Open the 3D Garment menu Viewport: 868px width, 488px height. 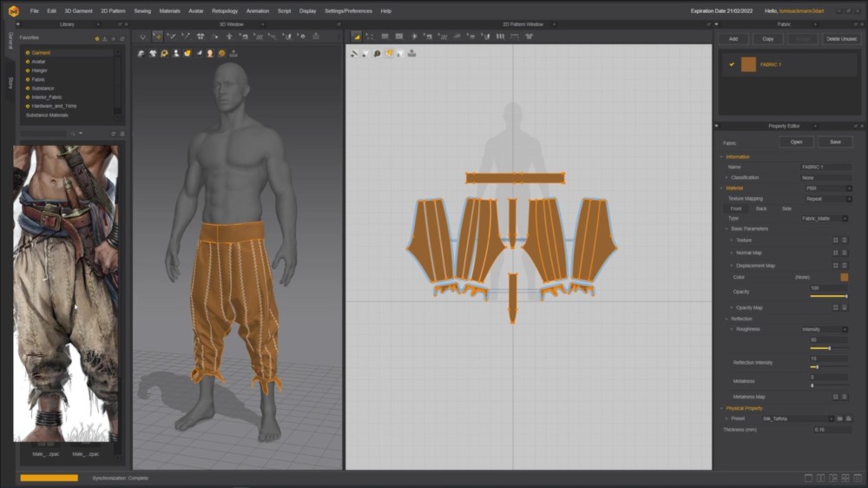click(x=79, y=11)
